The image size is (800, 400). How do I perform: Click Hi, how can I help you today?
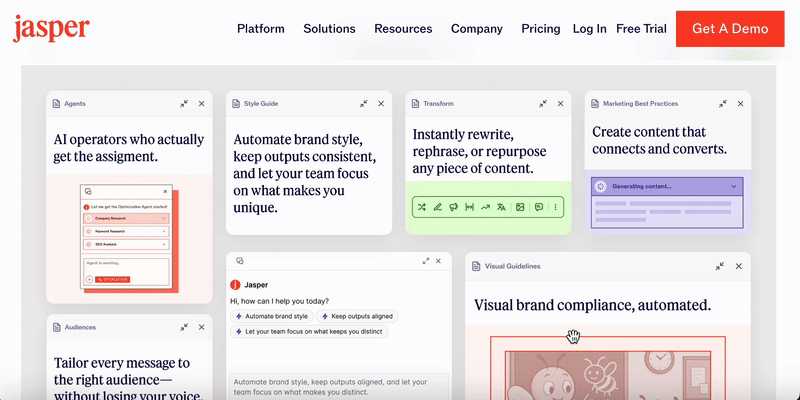(x=280, y=301)
